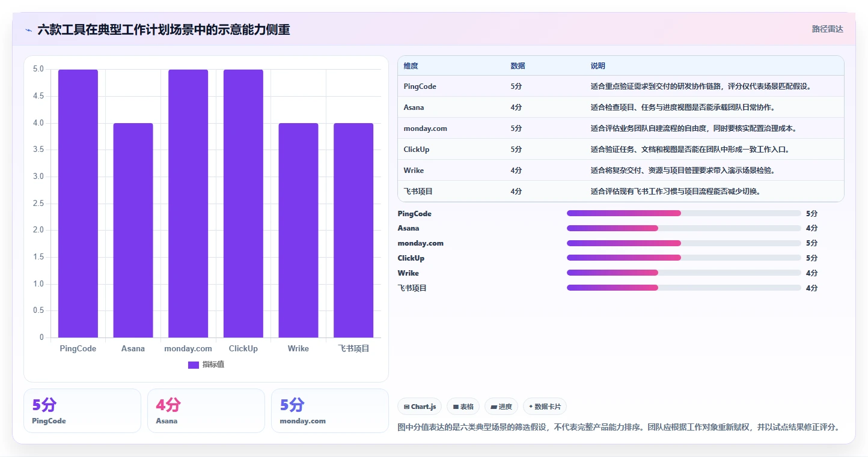Click the 2.5 tick on the chart y-axis
This screenshot has width=868, height=457.
point(38,204)
